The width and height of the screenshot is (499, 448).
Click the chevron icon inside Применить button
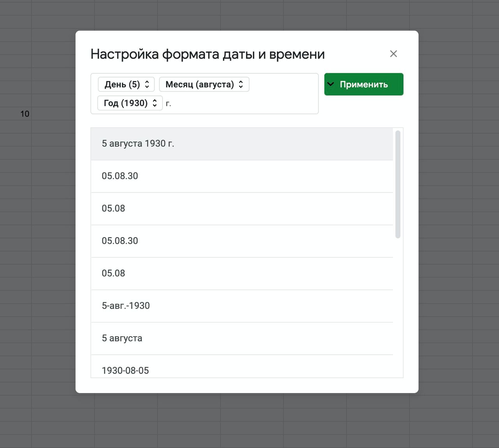(331, 84)
